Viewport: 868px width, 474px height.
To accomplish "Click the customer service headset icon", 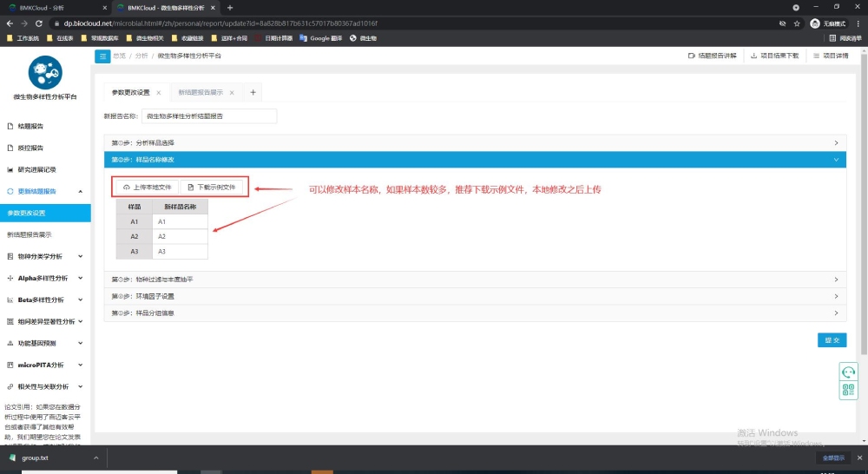I will (x=848, y=372).
